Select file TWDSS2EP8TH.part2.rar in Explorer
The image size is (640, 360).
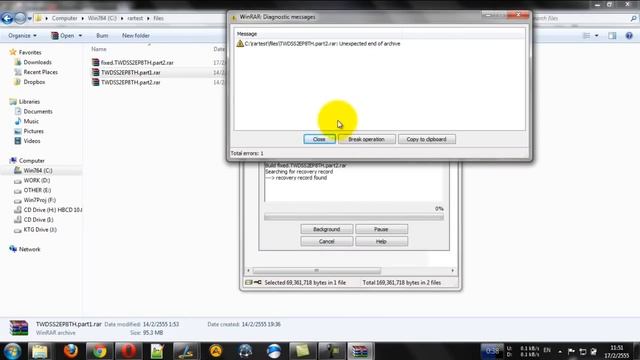coord(131,82)
